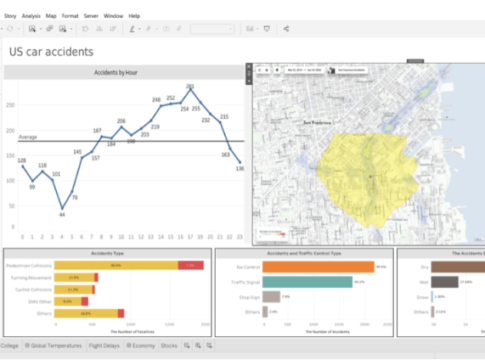Click the Accidents Type chart header

tap(107, 253)
